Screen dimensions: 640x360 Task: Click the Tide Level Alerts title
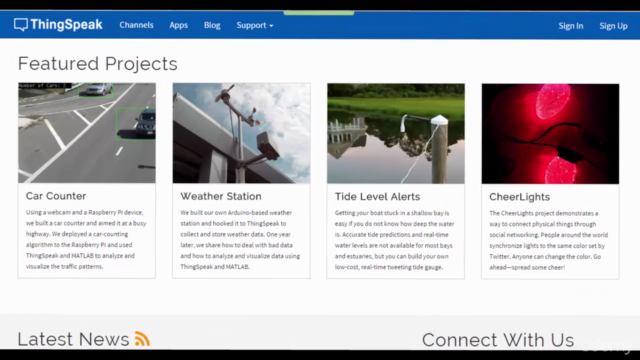pyautogui.click(x=377, y=197)
